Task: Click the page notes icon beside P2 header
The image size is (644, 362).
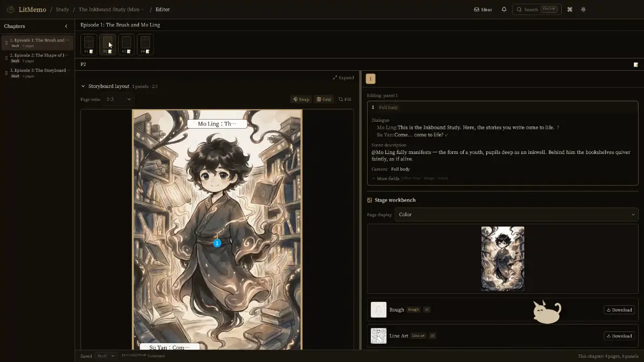Action: (636, 64)
